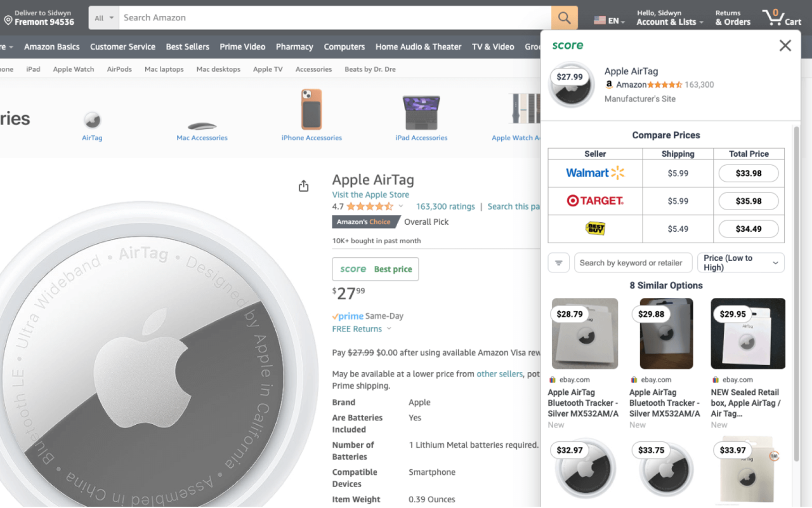
Task: Click the Best Buy logo in Compare Prices
Action: click(594, 229)
